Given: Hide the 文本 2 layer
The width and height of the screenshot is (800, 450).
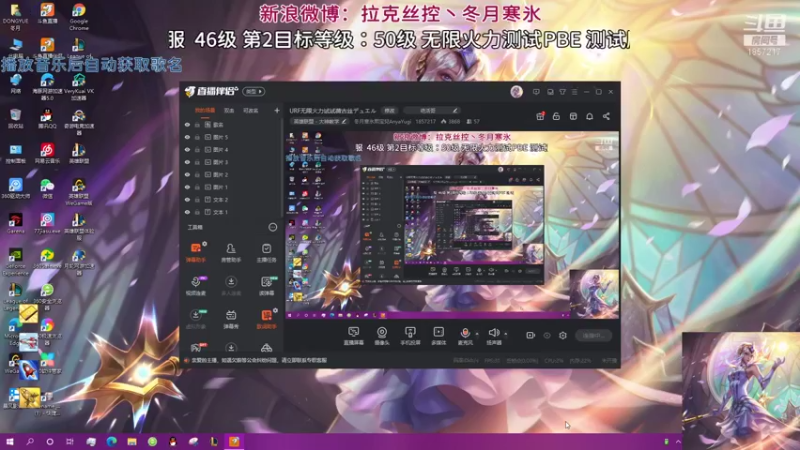Looking at the screenshot, I should pyautogui.click(x=187, y=199).
